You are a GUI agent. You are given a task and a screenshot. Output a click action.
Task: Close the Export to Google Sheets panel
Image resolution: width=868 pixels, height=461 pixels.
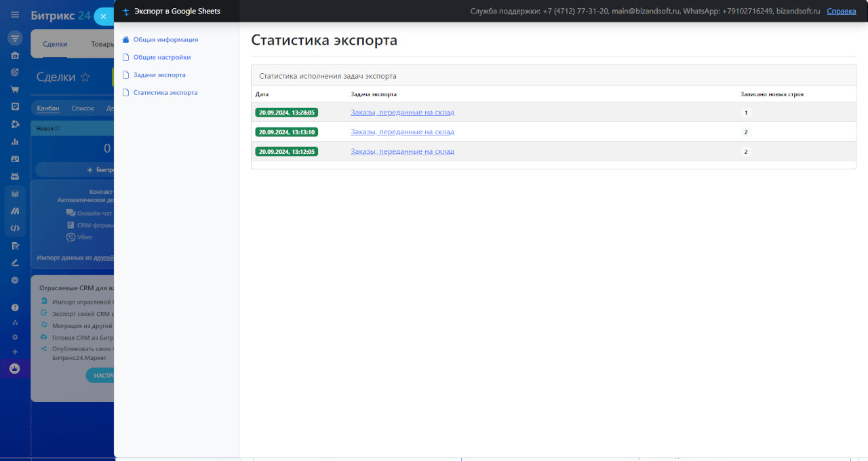tap(104, 16)
